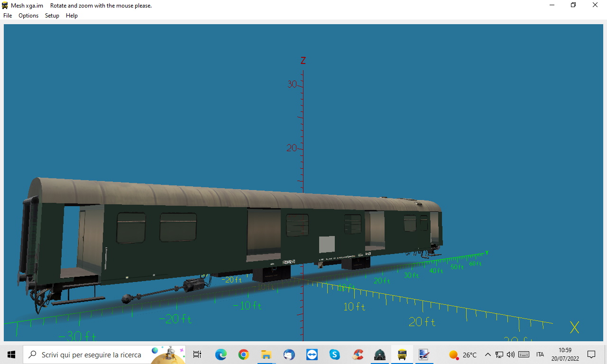Open the Help menu
This screenshot has width=607, height=364.
tap(72, 16)
